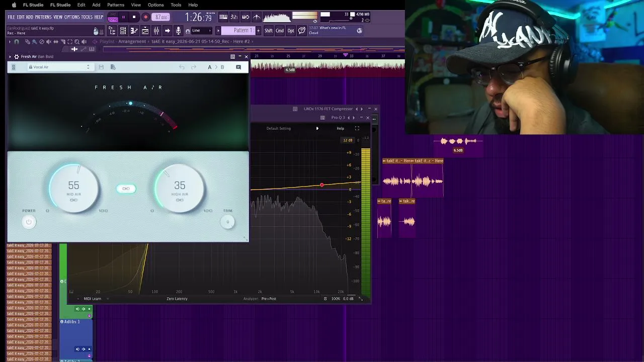The height and width of the screenshot is (362, 644).
Task: Expand the Fresh Air plugin options arrow
Action: 10,56
